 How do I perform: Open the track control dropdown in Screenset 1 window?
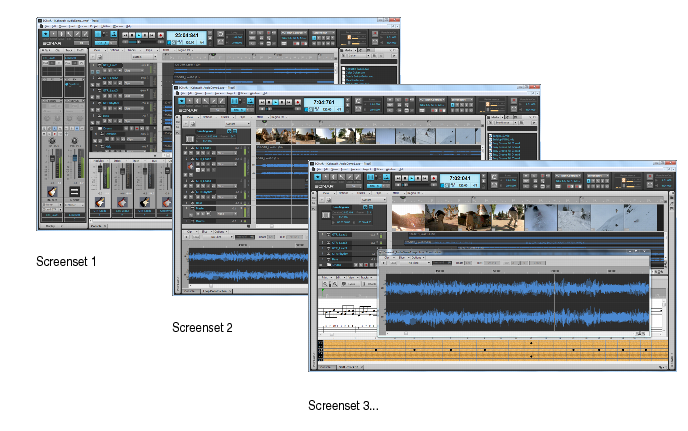(x=144, y=57)
